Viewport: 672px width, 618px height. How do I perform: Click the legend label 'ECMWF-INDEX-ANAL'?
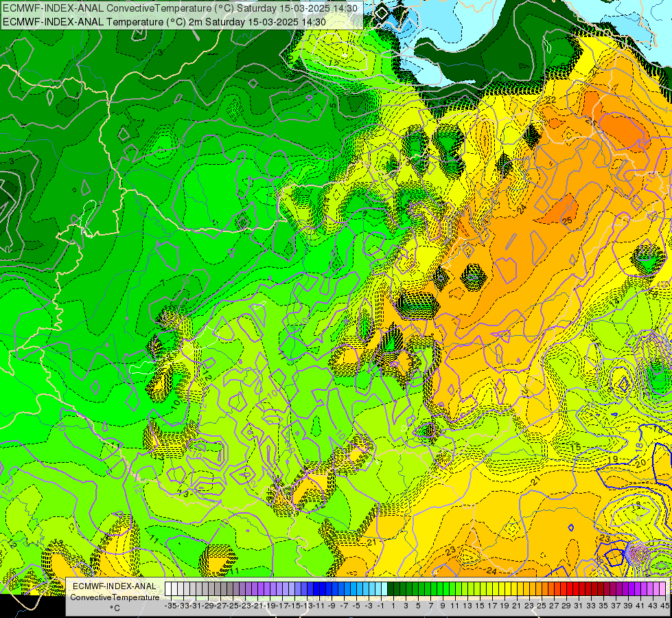click(115, 586)
